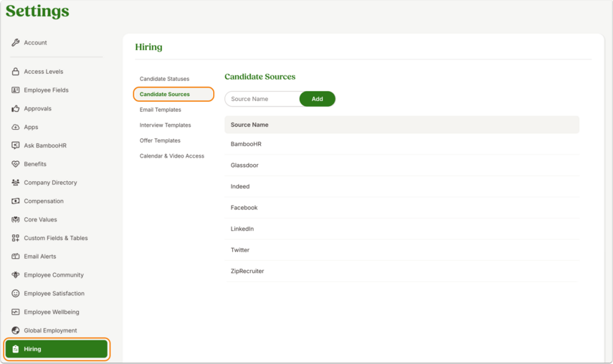The width and height of the screenshot is (613, 364).
Task: Click the Account wrench icon
Action: tap(15, 42)
